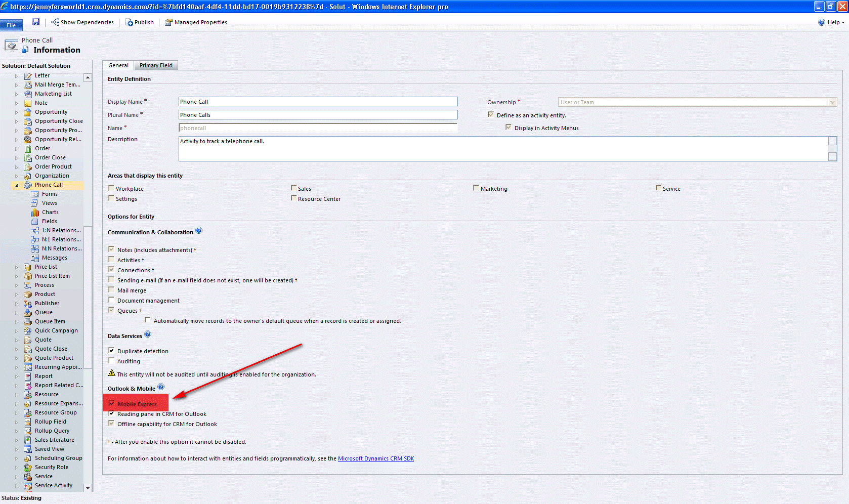Expand the Opportunity tree node
The image size is (849, 504).
point(17,112)
